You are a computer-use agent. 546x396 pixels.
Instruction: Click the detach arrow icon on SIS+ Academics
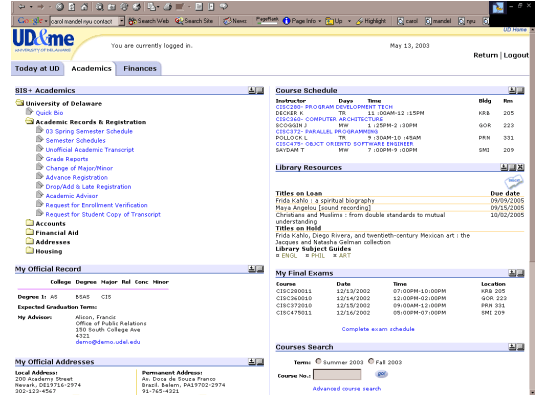coord(252,90)
